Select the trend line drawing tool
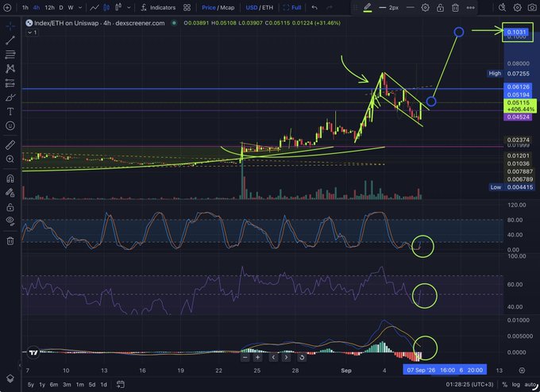Screen dimensions: 540x392 point(10,40)
